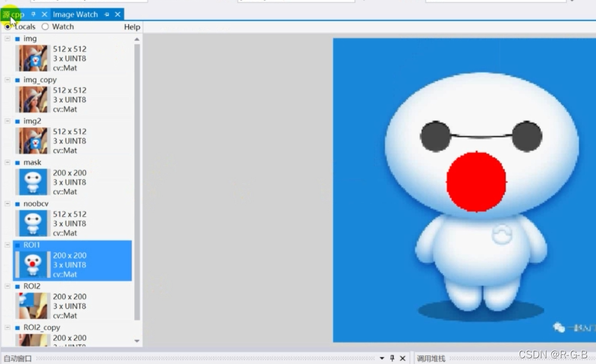Click the blue square icon beside img2
Viewport: 596px width, 364px height.
(18, 121)
